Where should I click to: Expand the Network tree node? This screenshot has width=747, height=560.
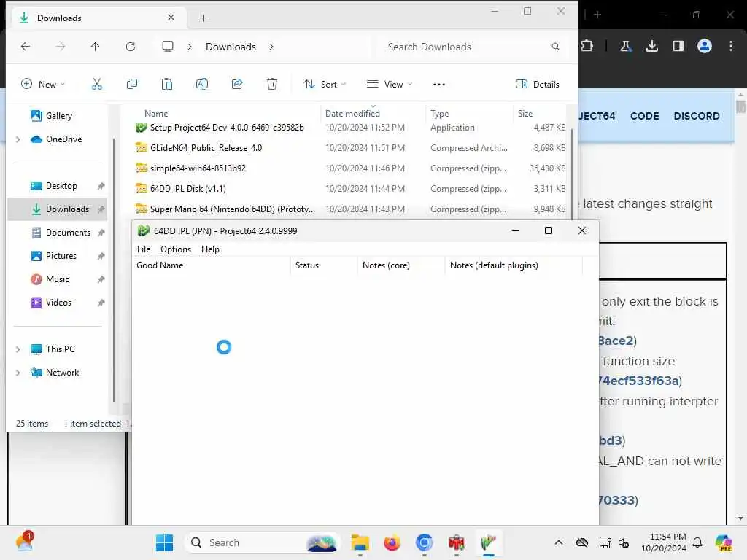click(18, 373)
